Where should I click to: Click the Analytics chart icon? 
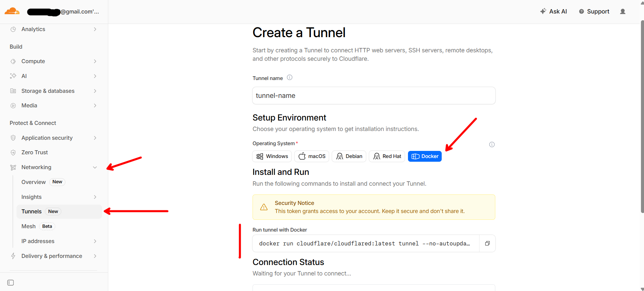13,29
